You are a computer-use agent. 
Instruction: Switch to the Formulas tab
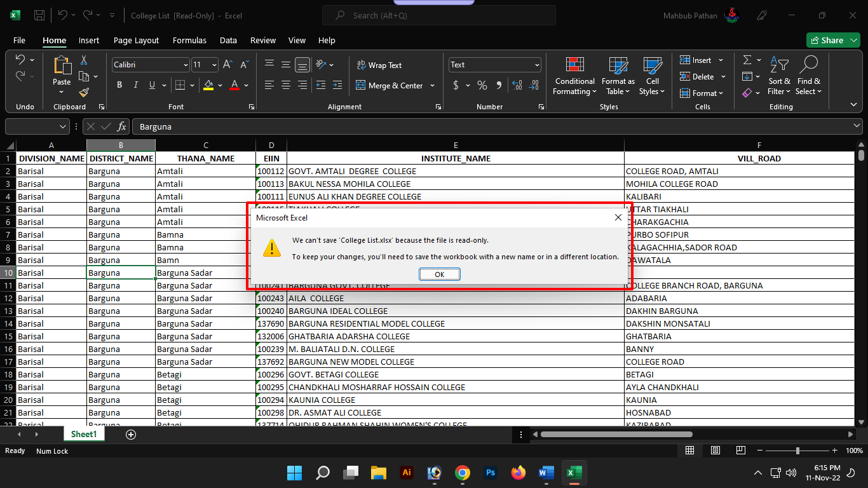[x=189, y=40]
